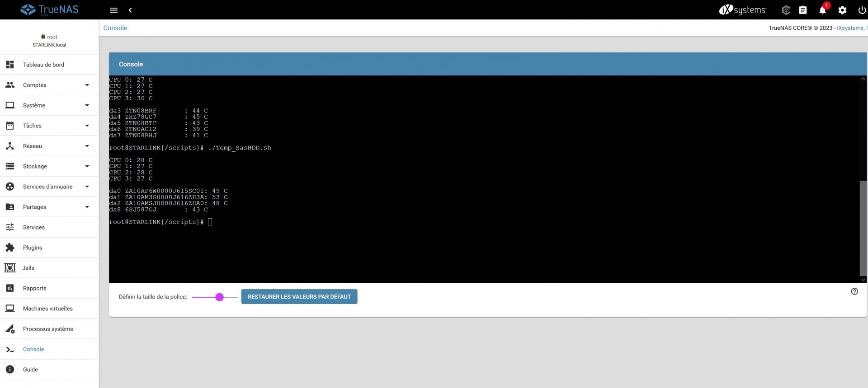The width and height of the screenshot is (868, 388).
Task: Open Tableau de bord page
Action: coord(49,65)
